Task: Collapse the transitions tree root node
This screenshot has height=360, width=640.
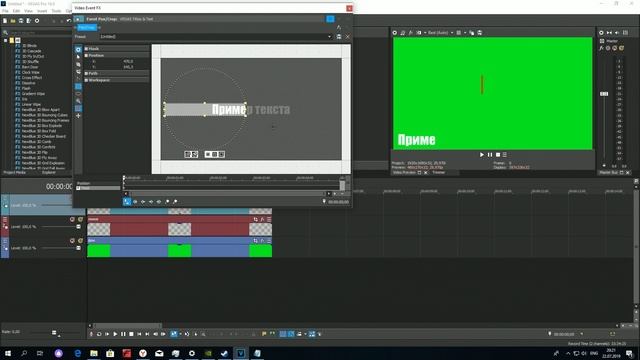Action: tap(5, 40)
